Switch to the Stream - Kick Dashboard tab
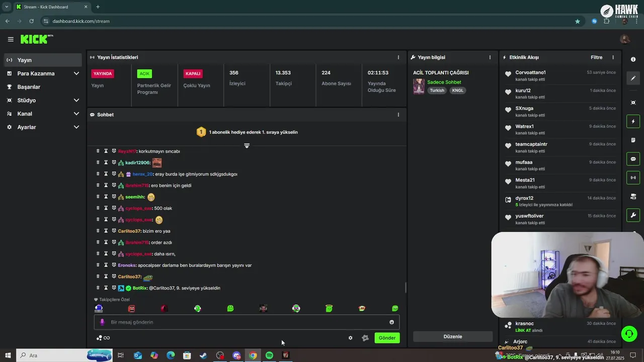Screen dimensions: 644x362 [52, 7]
